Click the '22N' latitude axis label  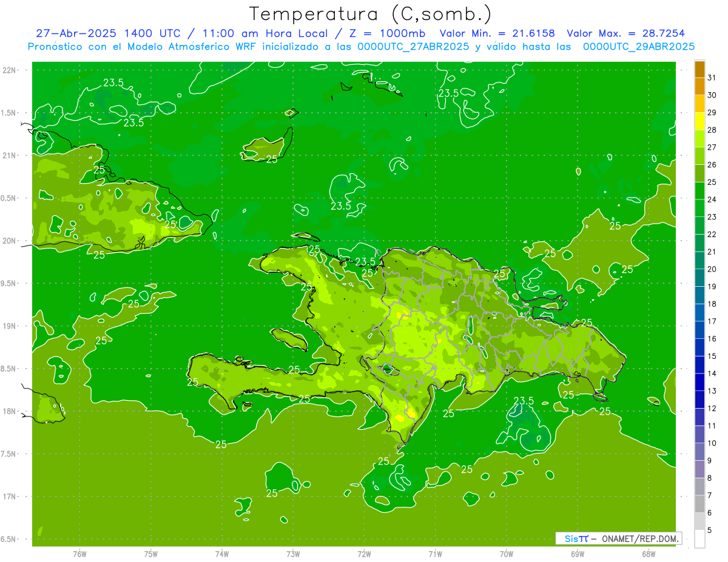pyautogui.click(x=10, y=70)
